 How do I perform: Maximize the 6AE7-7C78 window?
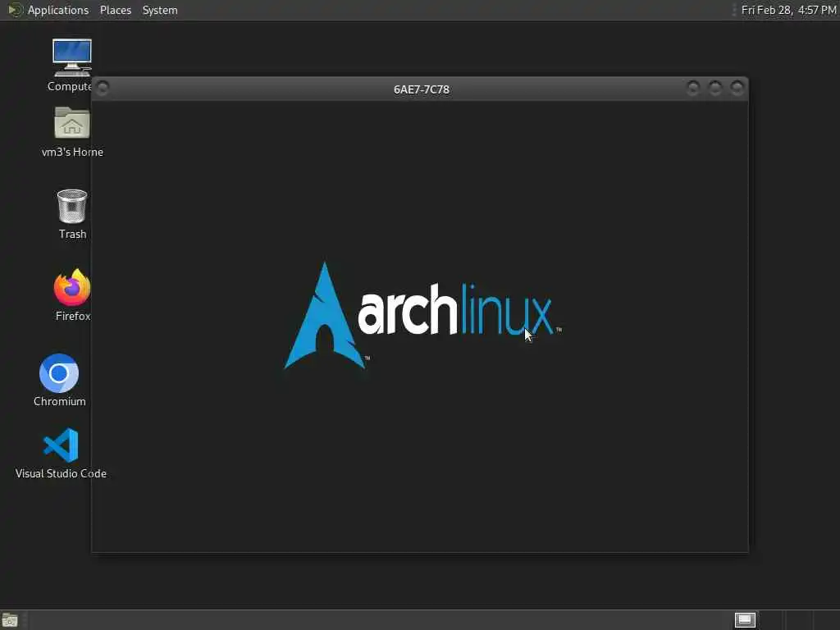[x=715, y=87]
